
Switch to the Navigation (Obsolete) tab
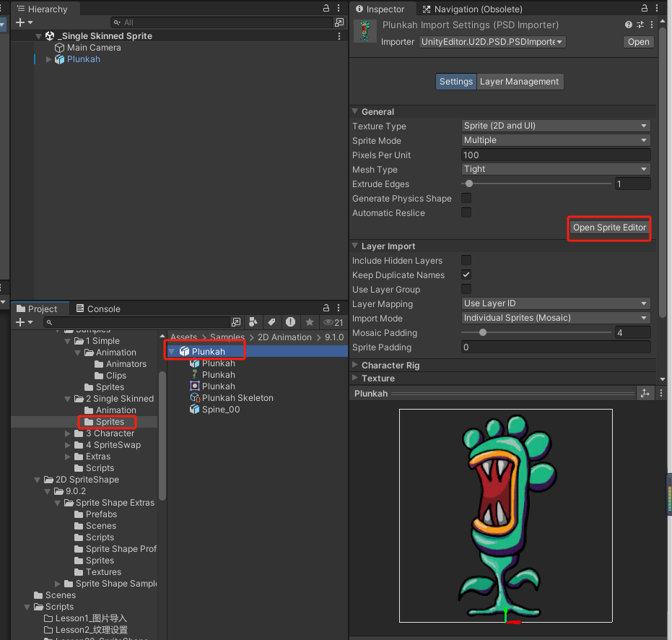pos(472,9)
